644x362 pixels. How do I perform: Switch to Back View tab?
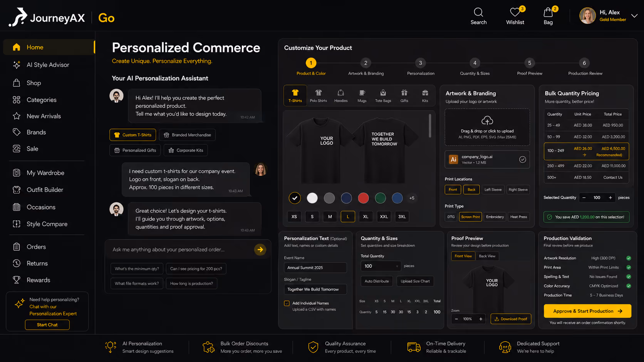(x=487, y=256)
